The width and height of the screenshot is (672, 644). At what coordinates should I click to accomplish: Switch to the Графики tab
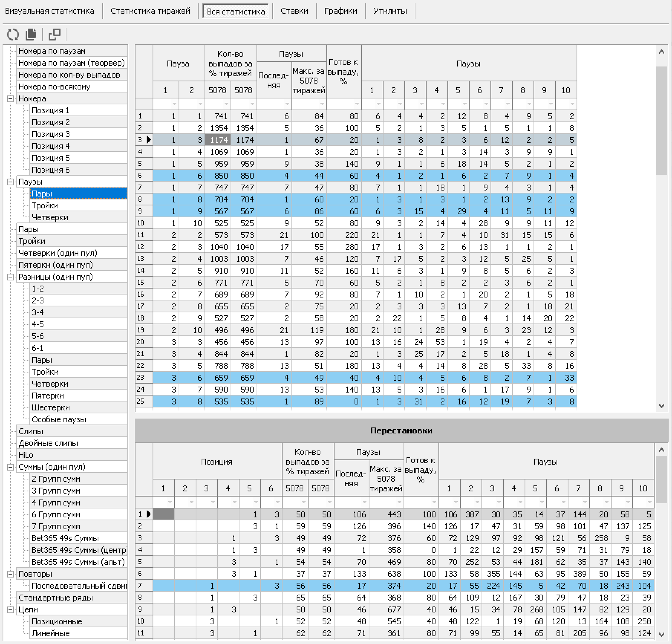point(340,11)
